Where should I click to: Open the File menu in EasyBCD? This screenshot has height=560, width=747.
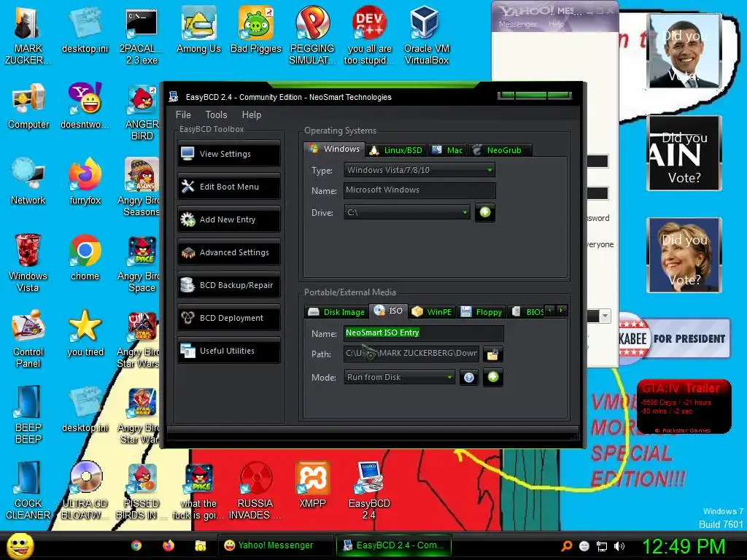tap(183, 114)
